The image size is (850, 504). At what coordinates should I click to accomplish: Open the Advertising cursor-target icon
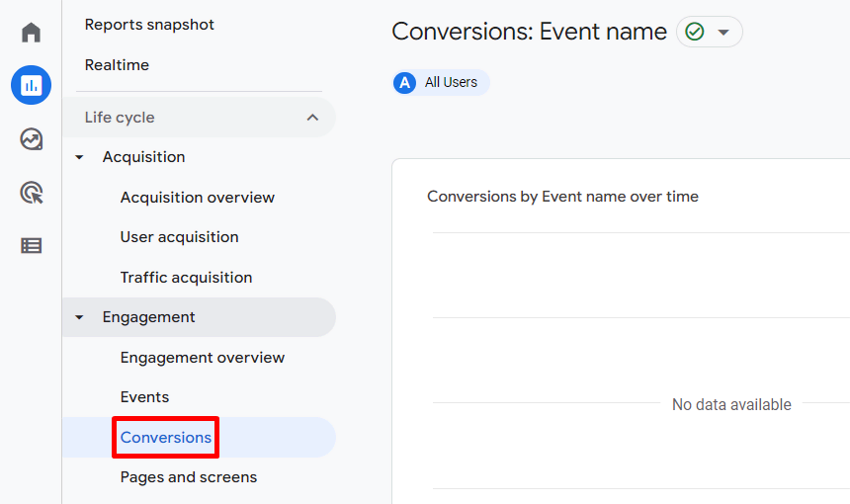tap(31, 193)
